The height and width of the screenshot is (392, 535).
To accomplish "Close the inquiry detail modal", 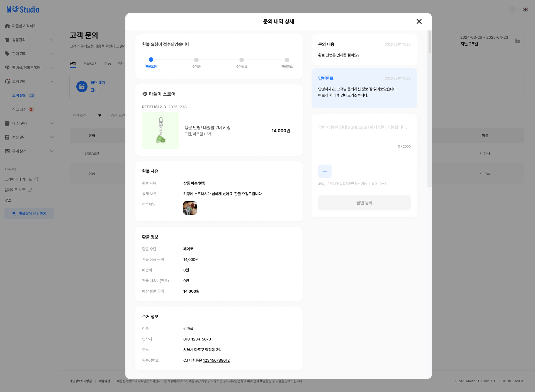I will (419, 21).
